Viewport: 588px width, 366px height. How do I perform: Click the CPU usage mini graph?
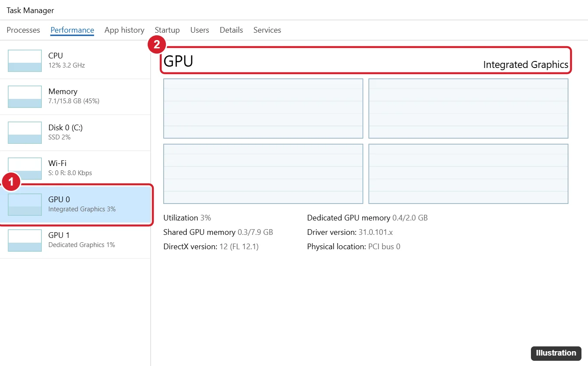coord(25,61)
